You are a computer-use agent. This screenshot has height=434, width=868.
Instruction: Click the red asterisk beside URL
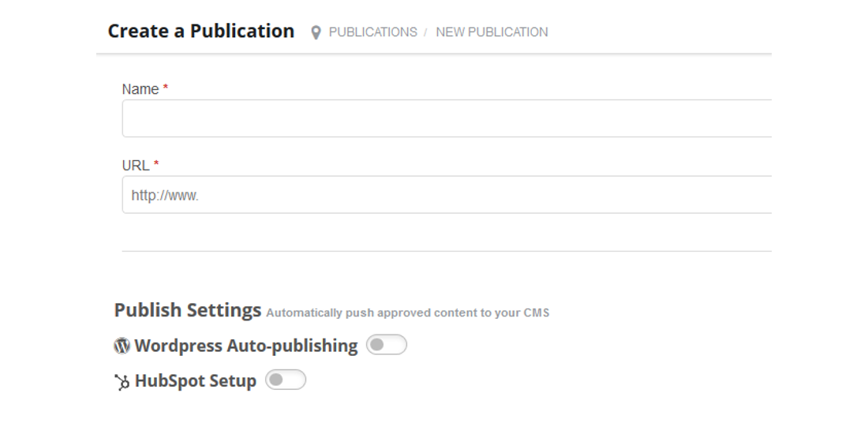[x=156, y=164]
